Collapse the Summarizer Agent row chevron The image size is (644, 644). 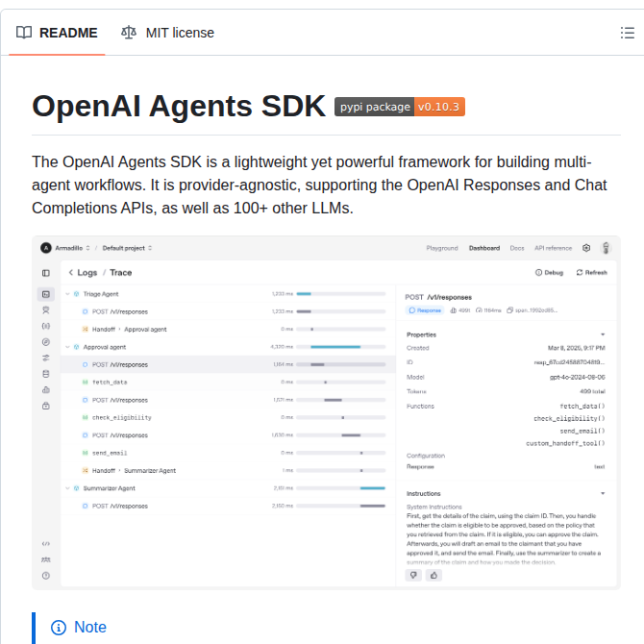tap(68, 488)
